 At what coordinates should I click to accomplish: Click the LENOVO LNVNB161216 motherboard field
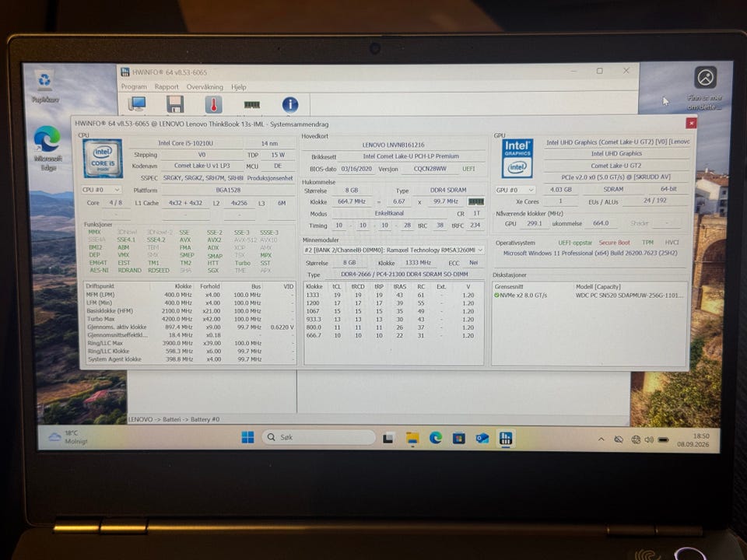393,145
